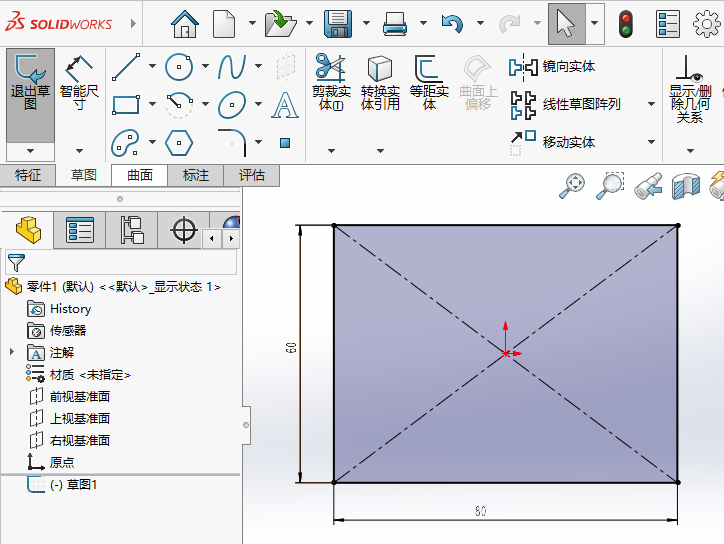Select the Line sketch tool
This screenshot has height=544, width=724.
(x=126, y=67)
